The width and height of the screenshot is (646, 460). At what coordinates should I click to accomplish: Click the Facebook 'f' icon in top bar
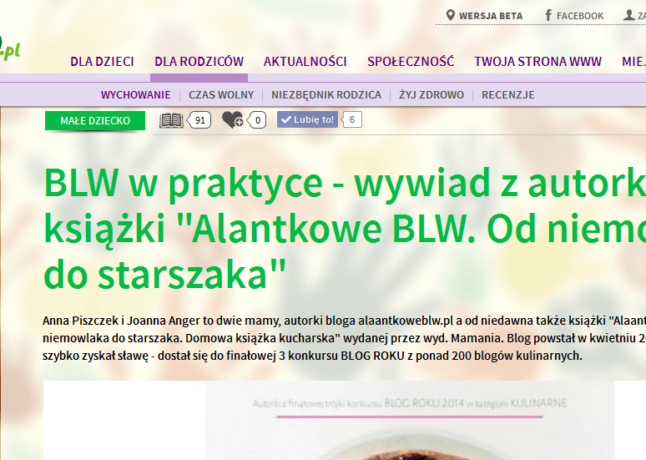point(549,16)
